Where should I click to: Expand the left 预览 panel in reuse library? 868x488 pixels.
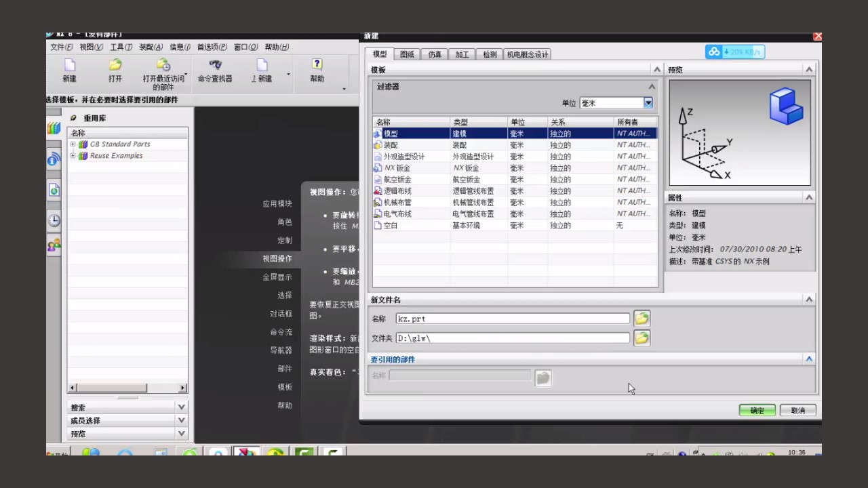[181, 434]
